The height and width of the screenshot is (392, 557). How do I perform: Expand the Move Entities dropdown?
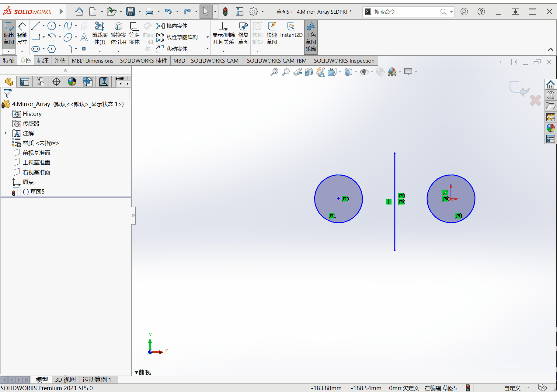(207, 49)
